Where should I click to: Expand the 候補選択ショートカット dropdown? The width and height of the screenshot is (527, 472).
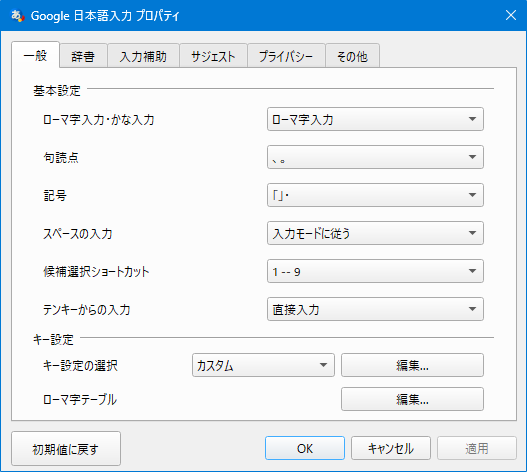[x=375, y=271]
